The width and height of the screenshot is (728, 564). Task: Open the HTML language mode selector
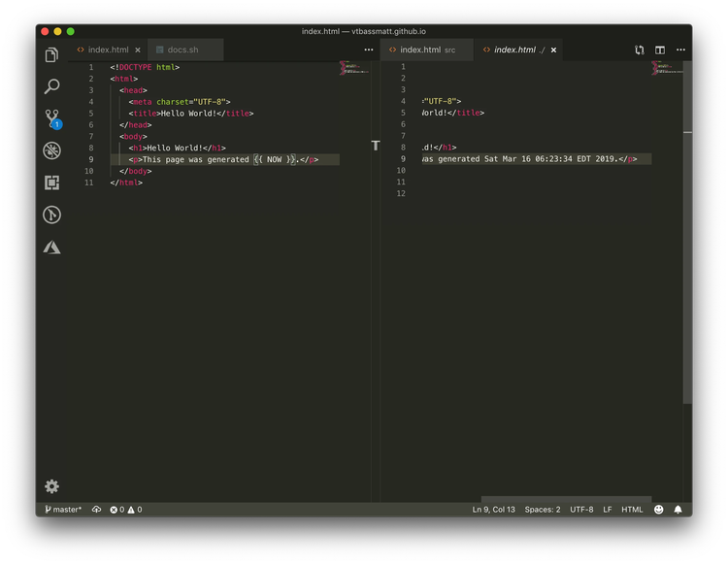(x=632, y=510)
